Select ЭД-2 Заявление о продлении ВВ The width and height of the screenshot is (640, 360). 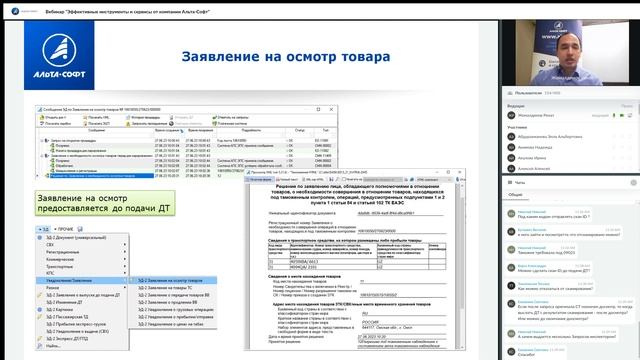point(173,302)
